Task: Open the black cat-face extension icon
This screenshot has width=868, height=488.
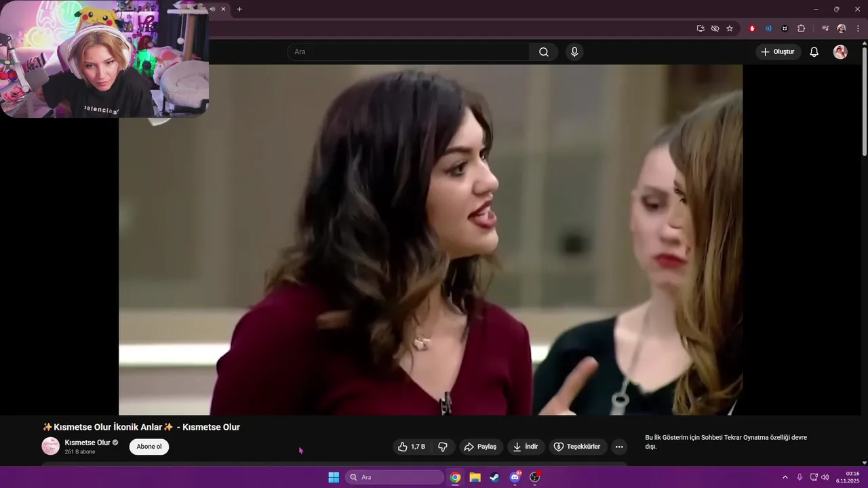Action: pyautogui.click(x=785, y=28)
